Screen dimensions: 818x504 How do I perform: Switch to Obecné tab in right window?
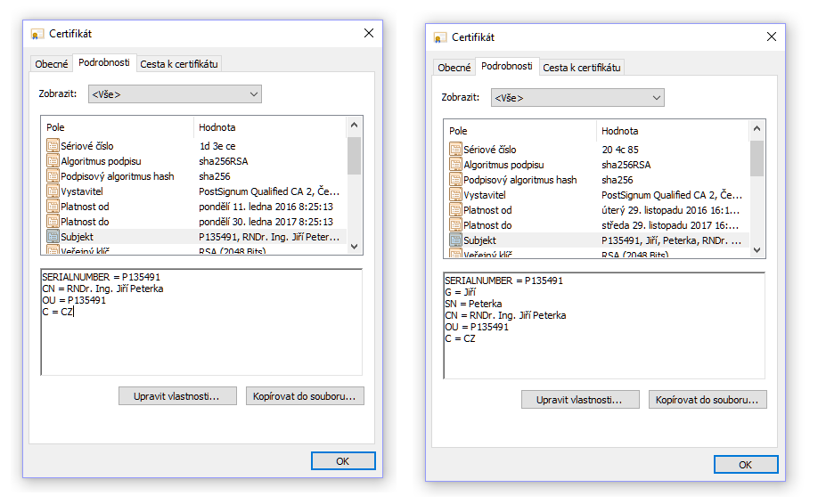[454, 68]
